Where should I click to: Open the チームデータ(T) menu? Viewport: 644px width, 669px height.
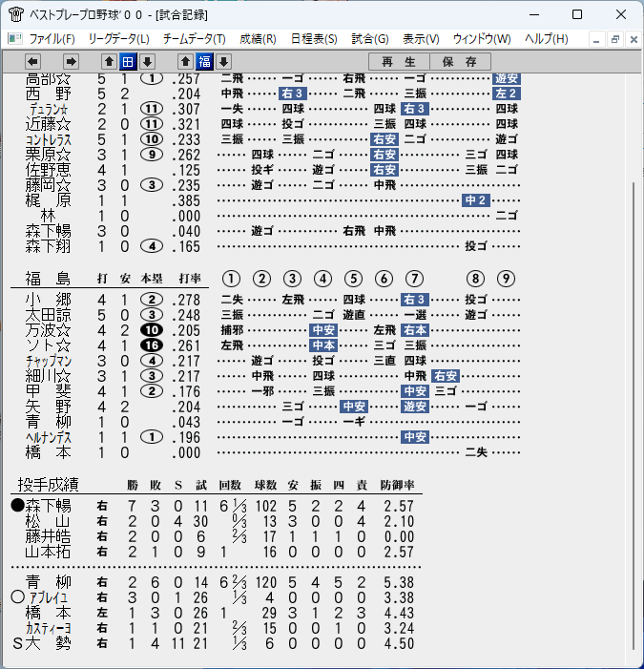click(194, 39)
